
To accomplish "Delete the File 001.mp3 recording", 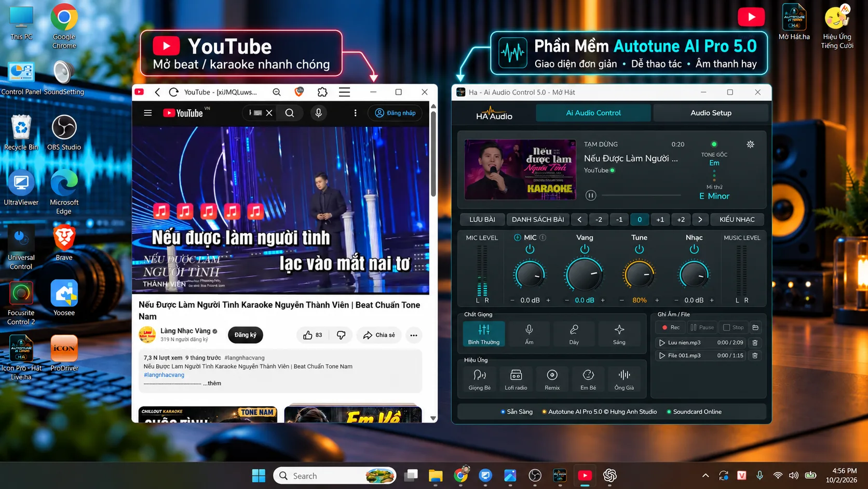I will click(x=755, y=355).
